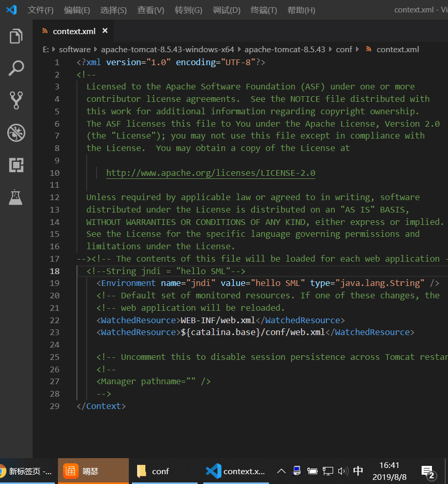Open the 选择(S) menu

[113, 10]
